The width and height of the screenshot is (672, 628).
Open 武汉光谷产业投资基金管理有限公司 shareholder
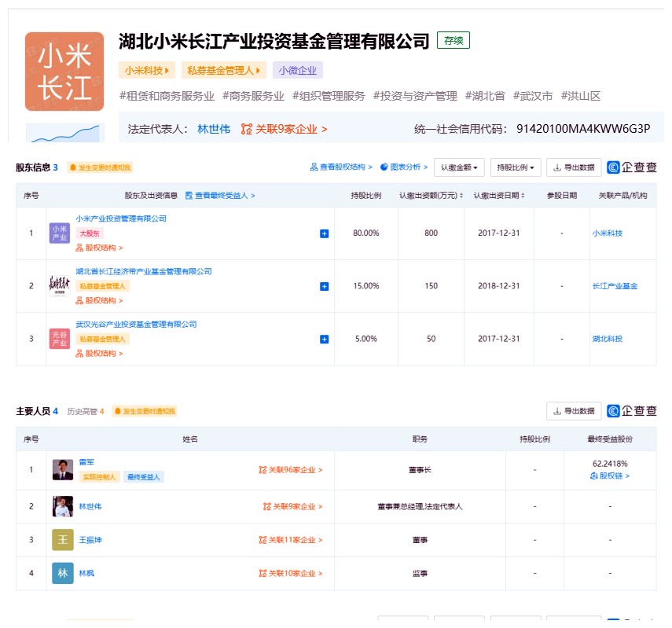tap(136, 324)
